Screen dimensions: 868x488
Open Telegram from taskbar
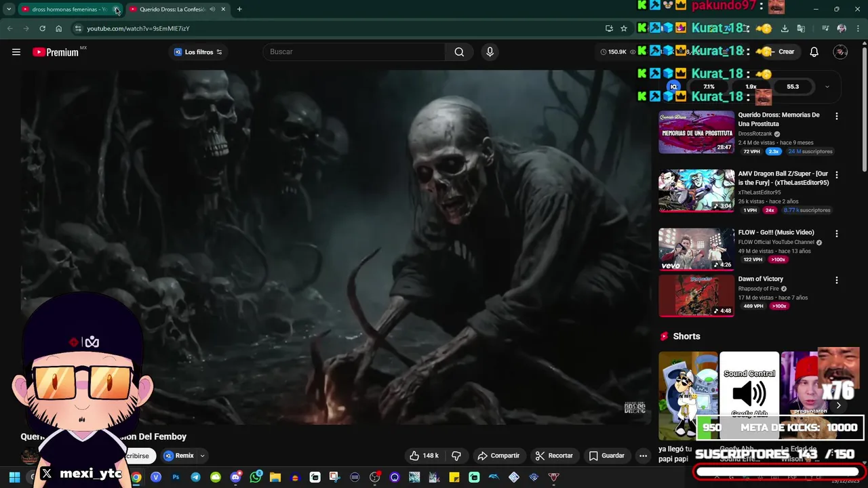coord(195,477)
